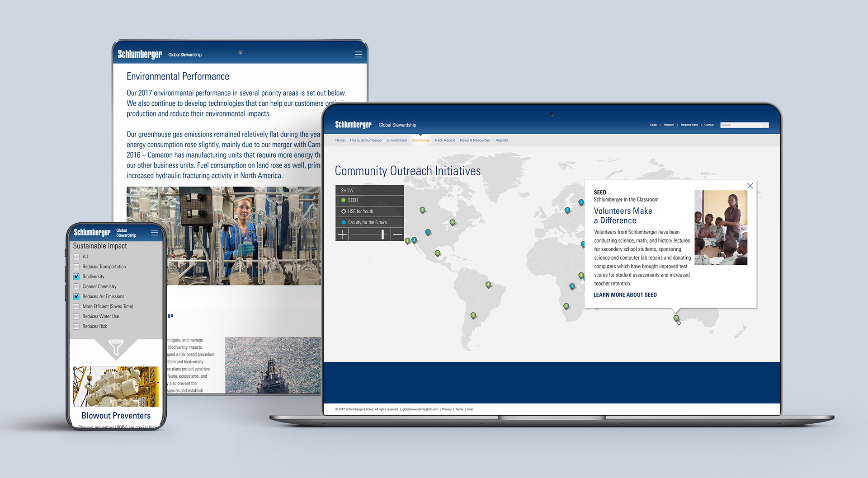Select green pin 2 on California coast

tap(407, 241)
